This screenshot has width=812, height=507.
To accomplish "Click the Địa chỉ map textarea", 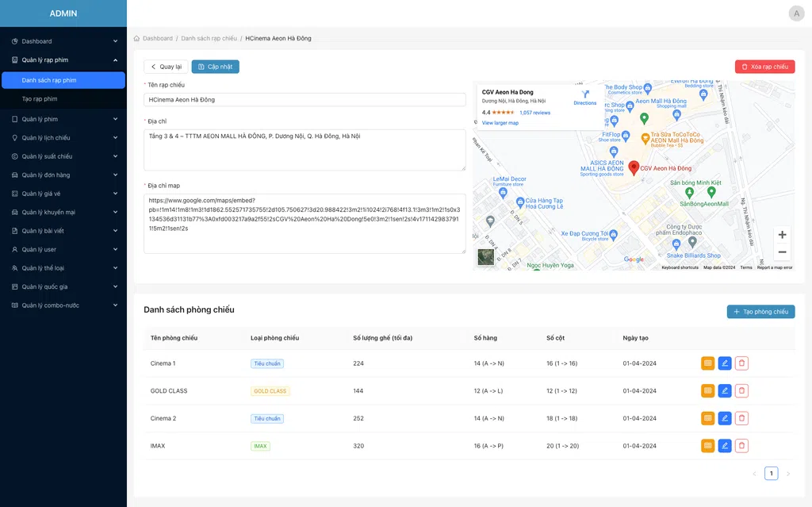I will click(x=304, y=224).
